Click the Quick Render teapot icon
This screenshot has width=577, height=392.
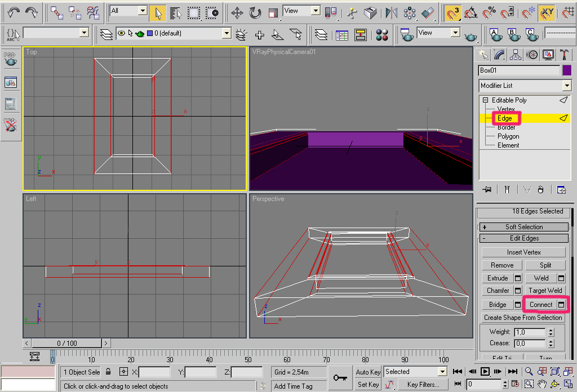click(471, 35)
